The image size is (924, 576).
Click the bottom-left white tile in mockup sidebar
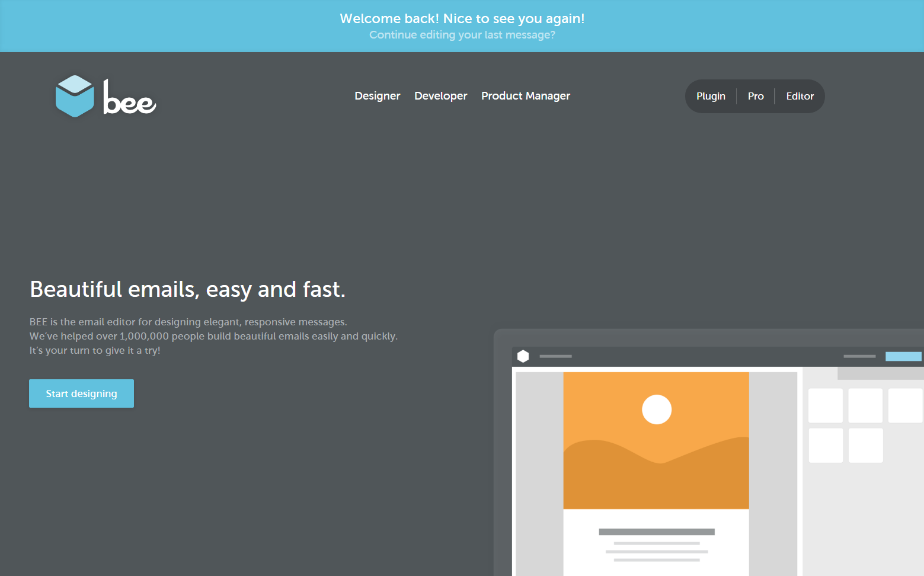tap(825, 446)
